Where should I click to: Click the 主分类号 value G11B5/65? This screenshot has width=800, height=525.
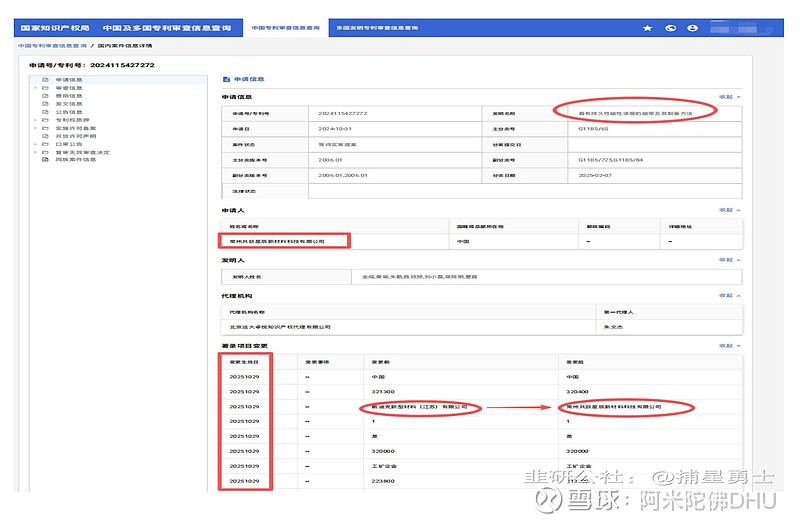pyautogui.click(x=593, y=129)
